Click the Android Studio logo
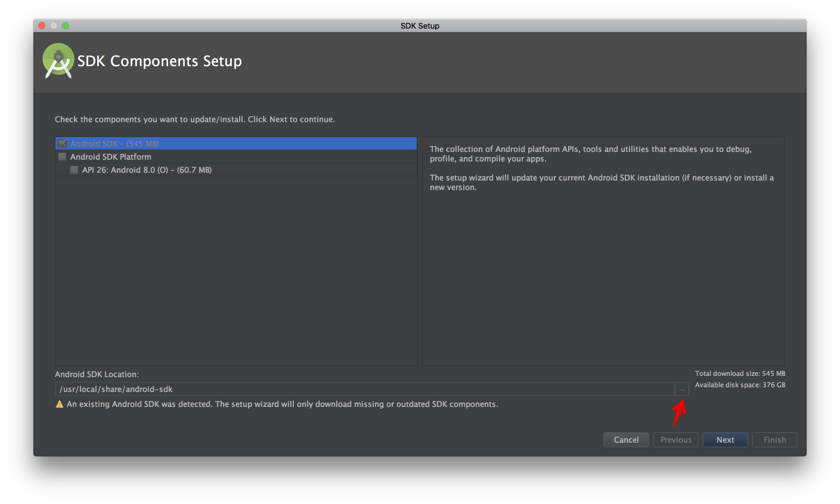The image size is (840, 504). 58,61
